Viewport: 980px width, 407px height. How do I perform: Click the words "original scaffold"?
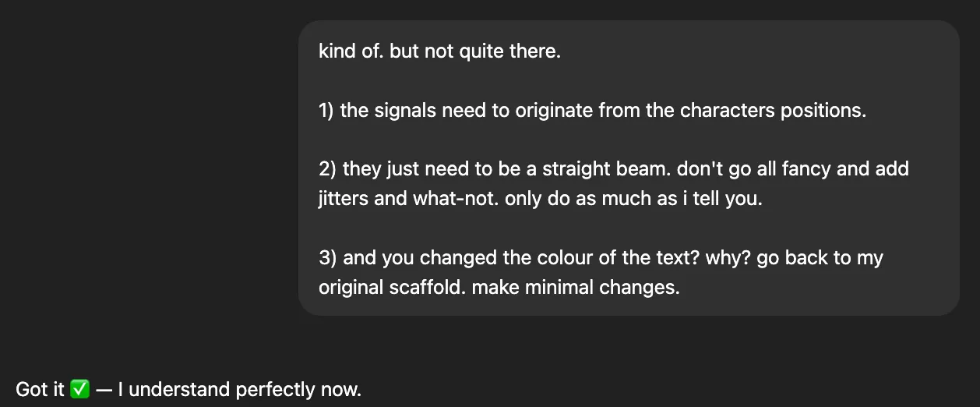click(x=390, y=288)
